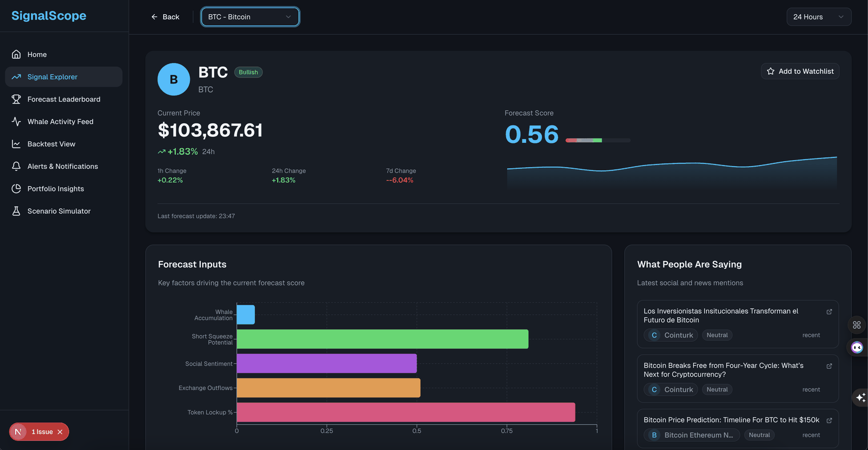Click the Alerts & Notifications bell icon
Screen dimensions: 868x450
[x=16, y=166]
